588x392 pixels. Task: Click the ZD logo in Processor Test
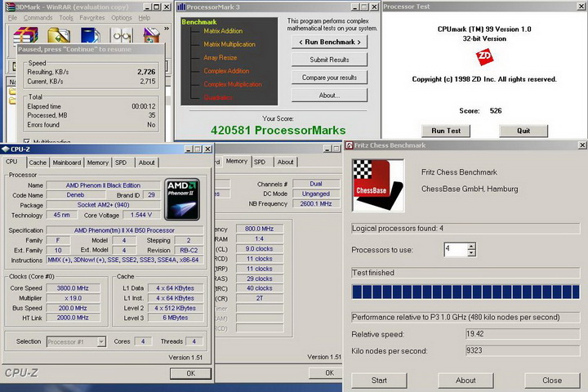point(484,57)
